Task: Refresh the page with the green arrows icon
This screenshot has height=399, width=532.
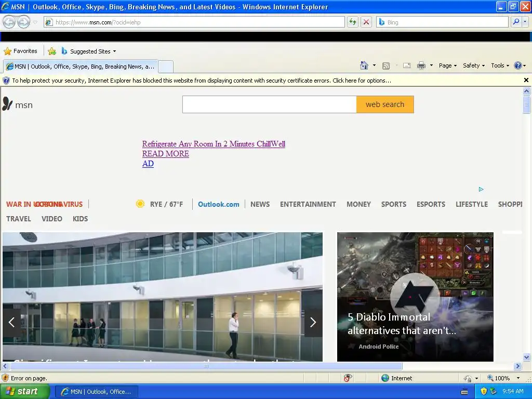Action: [x=353, y=22]
